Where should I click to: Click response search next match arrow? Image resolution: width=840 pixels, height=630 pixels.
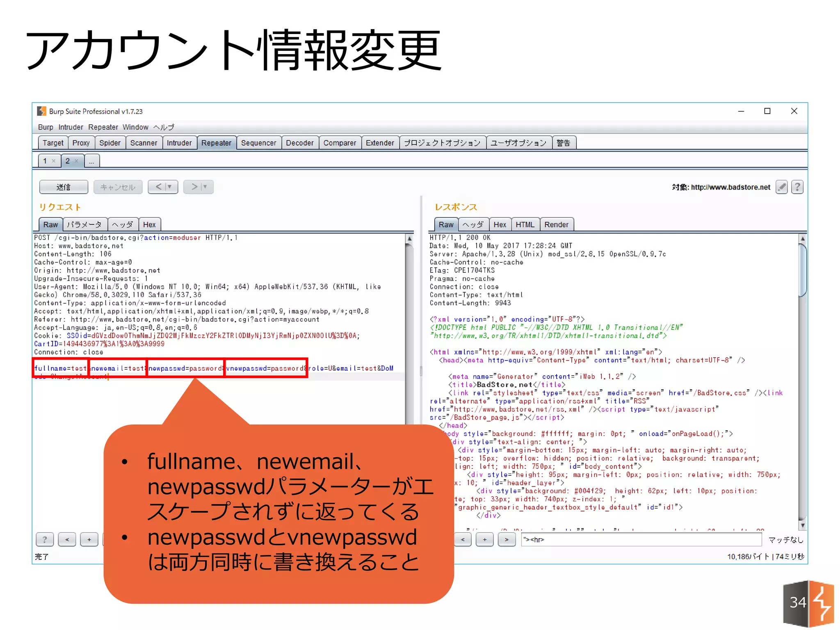[507, 539]
